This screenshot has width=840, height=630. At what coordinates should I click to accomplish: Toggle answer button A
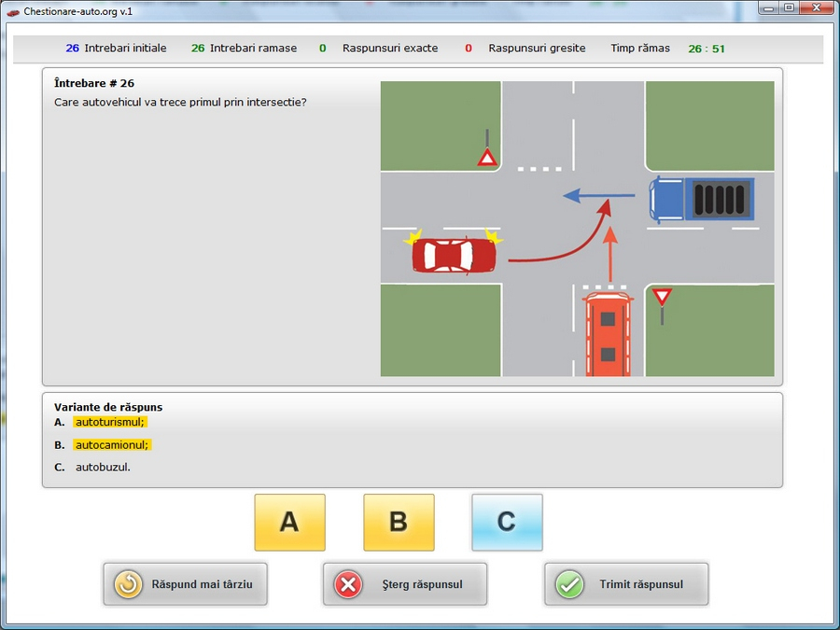289,522
